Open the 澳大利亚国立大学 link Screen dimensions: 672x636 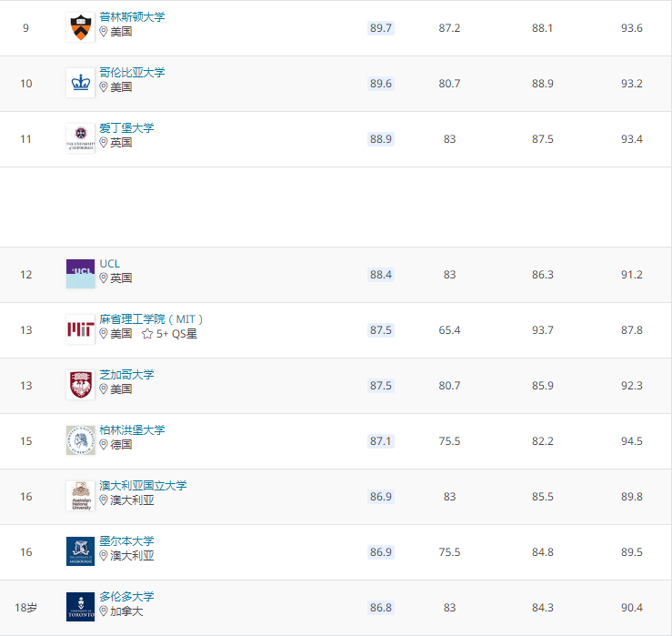click(143, 486)
